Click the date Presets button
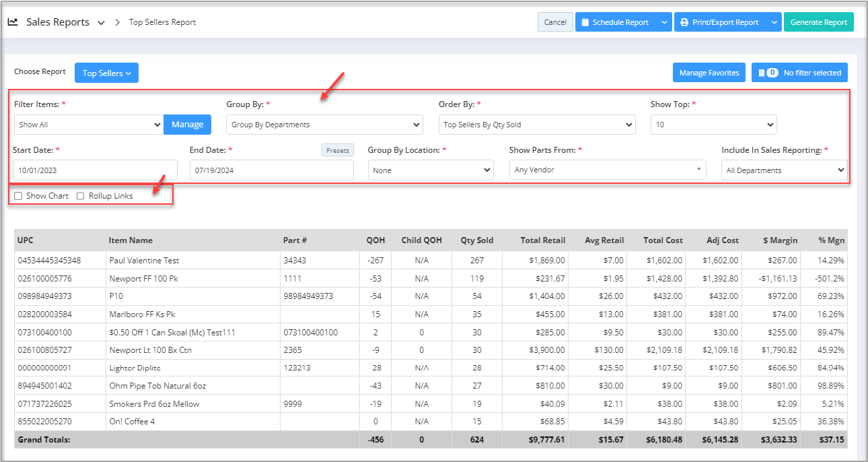868x462 pixels. (338, 150)
